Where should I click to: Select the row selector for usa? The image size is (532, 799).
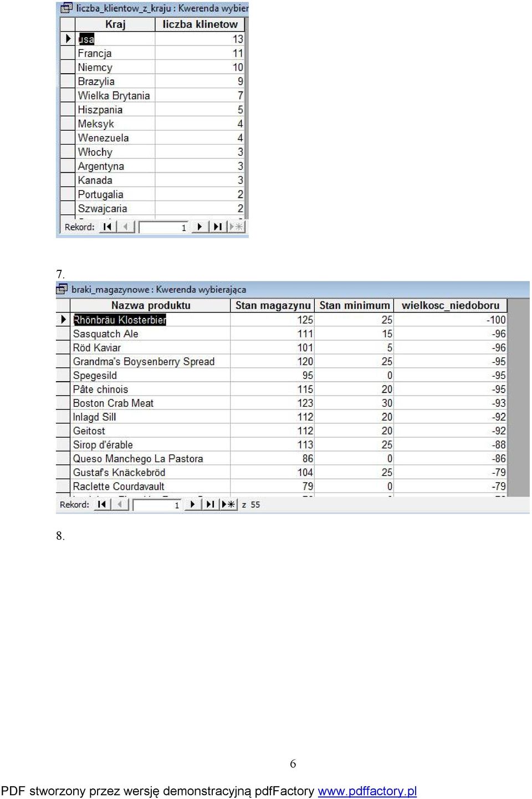point(68,39)
